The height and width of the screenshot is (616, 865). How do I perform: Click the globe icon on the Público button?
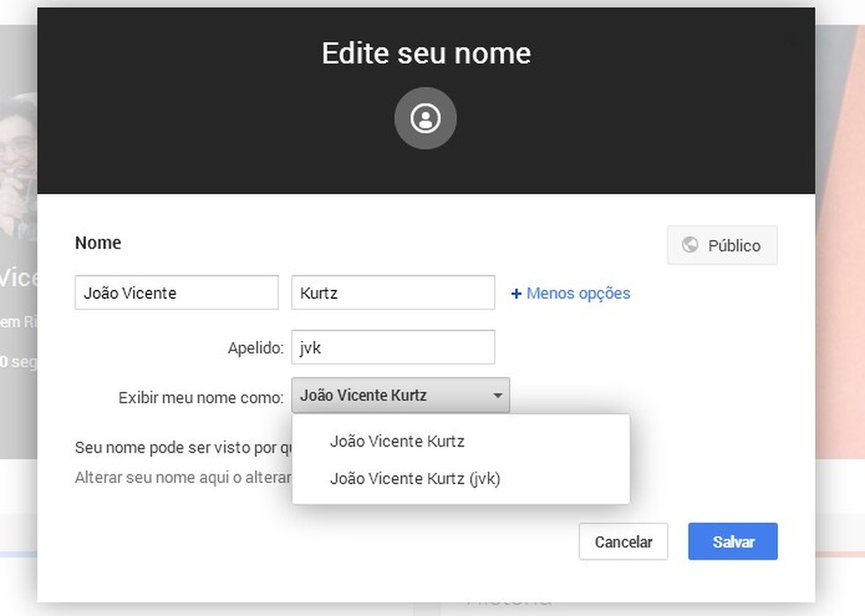(690, 245)
